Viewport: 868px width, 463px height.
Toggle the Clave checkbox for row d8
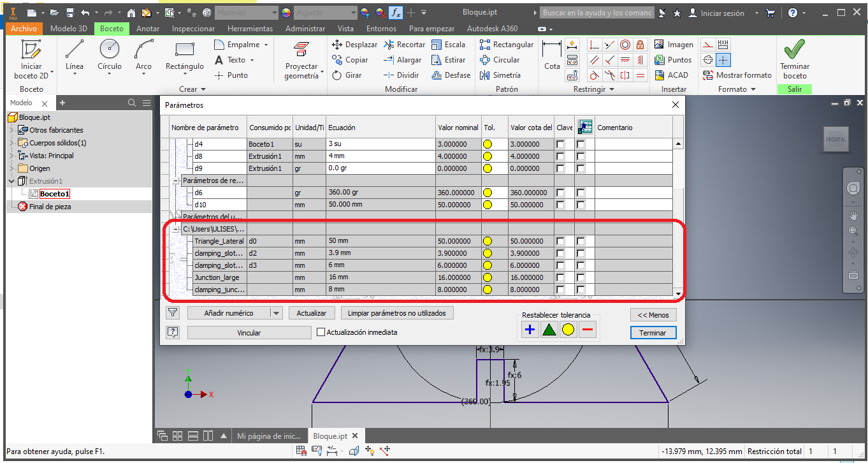(560, 157)
